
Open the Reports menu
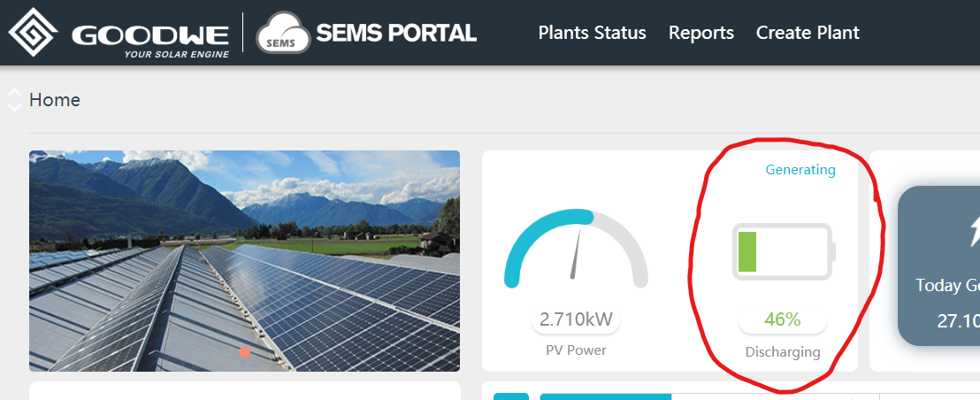701,33
